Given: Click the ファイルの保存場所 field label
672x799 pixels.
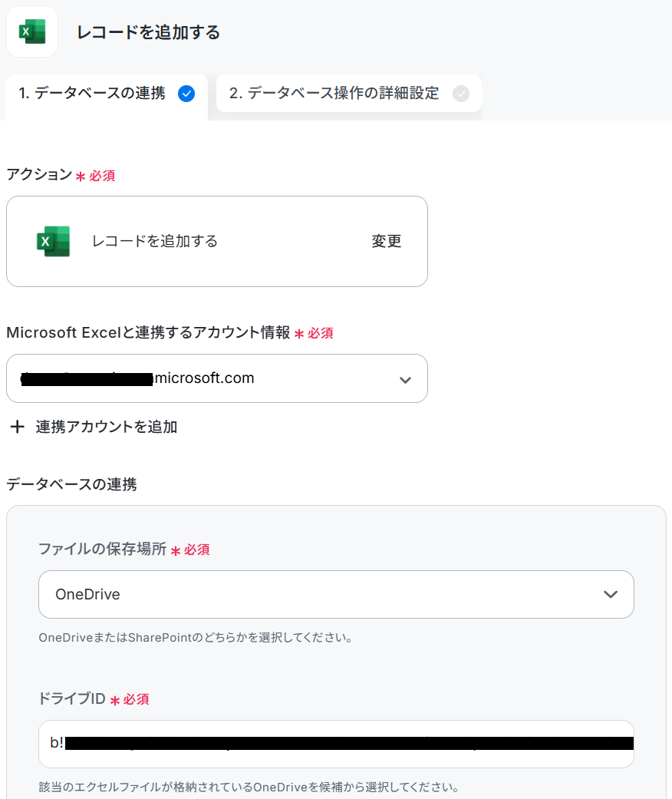Looking at the screenshot, I should 102,549.
